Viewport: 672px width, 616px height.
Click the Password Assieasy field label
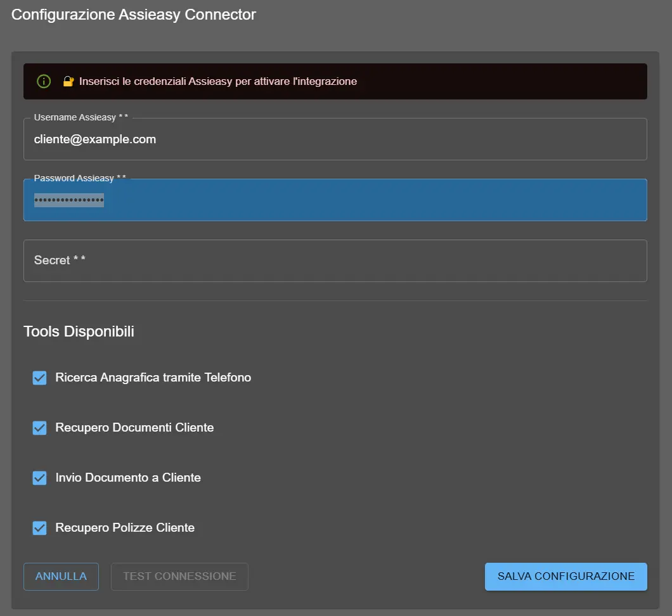[x=79, y=178]
